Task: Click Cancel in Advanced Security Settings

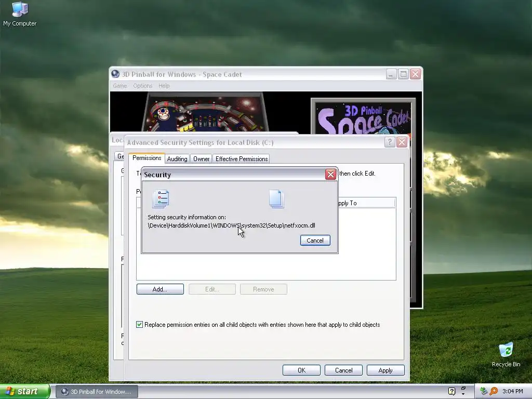Action: 344,370
